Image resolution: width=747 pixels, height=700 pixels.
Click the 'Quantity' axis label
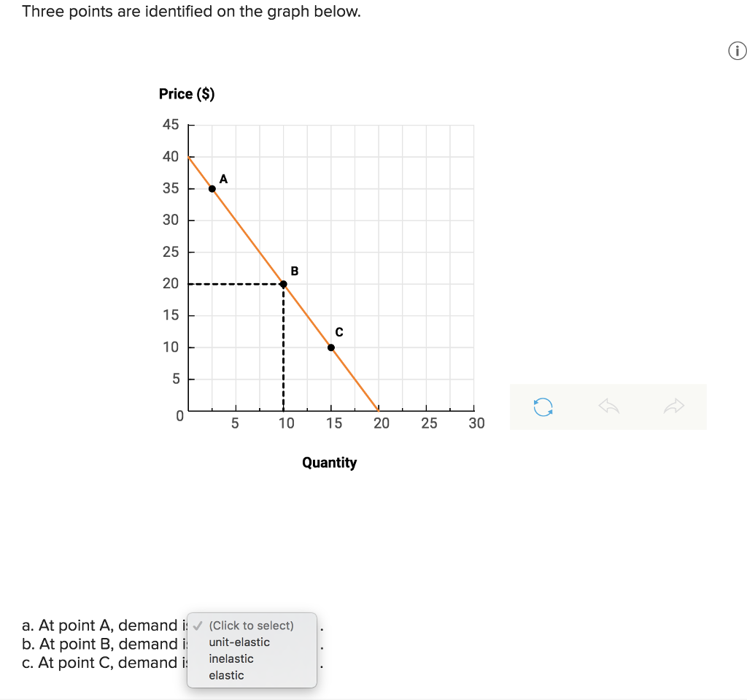click(x=329, y=462)
